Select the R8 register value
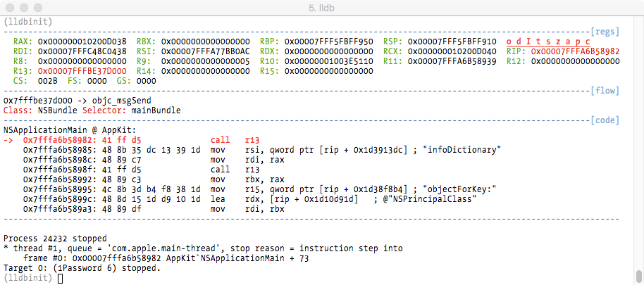 (82, 61)
